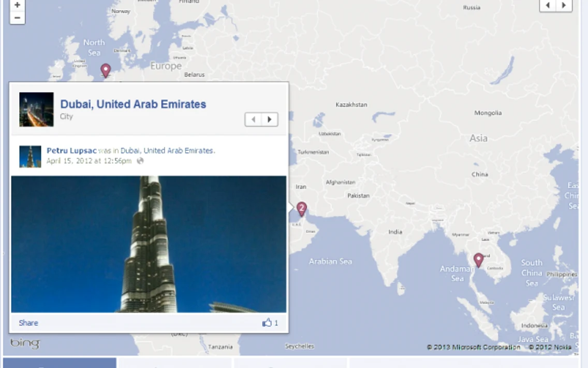Viewport: 588px width, 368px height.
Task: Open Petru Lupsac profile link
Action: (x=71, y=151)
